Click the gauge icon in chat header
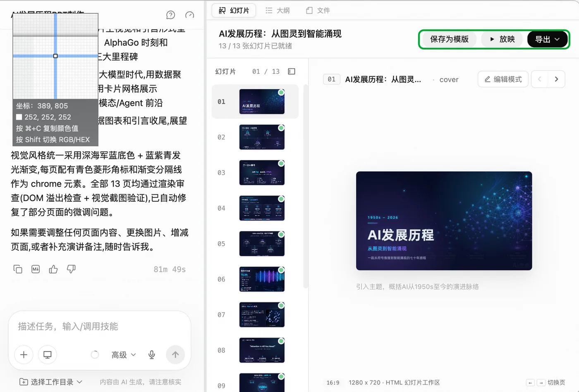The image size is (579, 392). pos(189,15)
